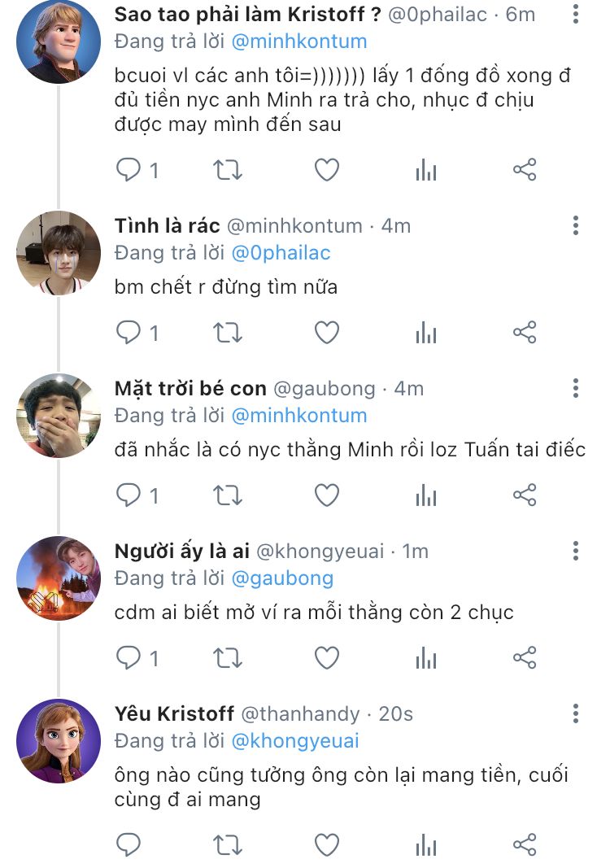Viewport: 610px width, 868px height.
Task: View analytics for Mặt trời bé con's tweet
Action: (425, 495)
